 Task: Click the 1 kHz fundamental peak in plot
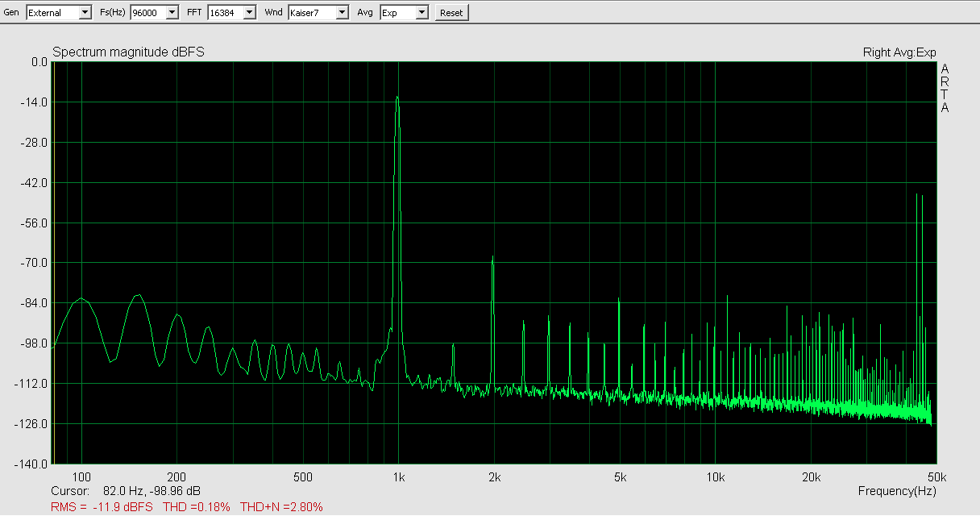click(397, 98)
